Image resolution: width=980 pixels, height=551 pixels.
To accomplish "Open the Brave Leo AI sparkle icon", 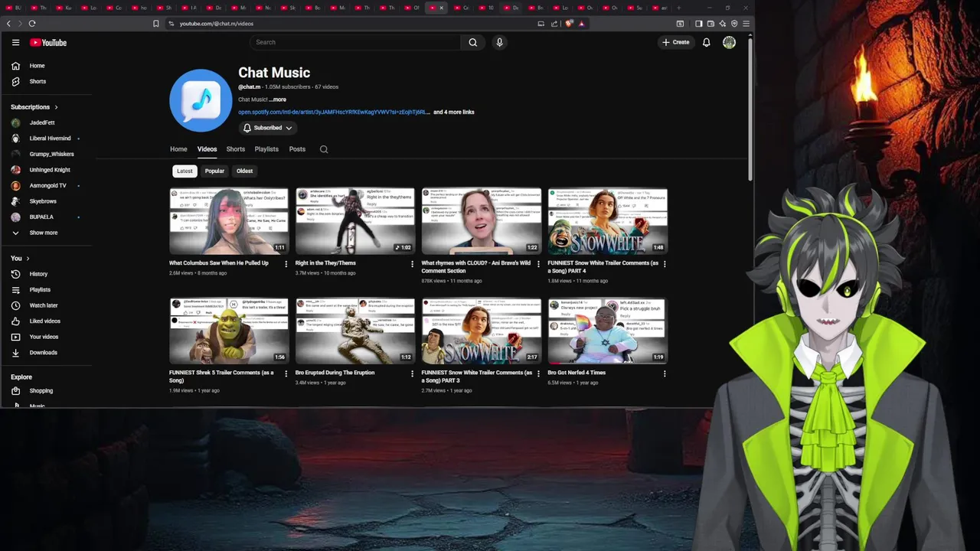I will pos(722,24).
